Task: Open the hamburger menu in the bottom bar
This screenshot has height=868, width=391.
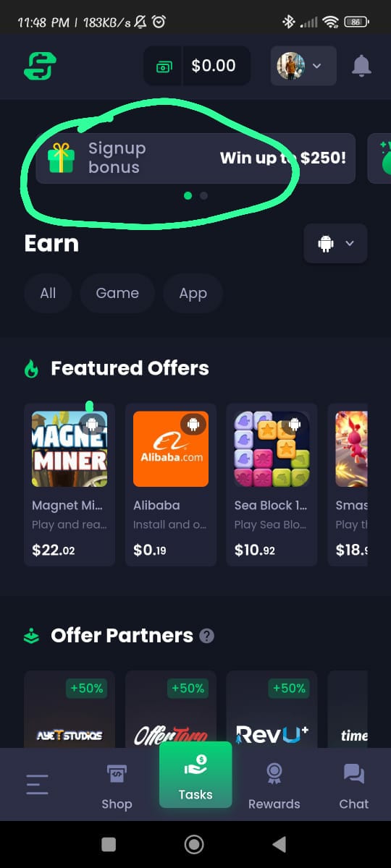Action: pyautogui.click(x=37, y=784)
